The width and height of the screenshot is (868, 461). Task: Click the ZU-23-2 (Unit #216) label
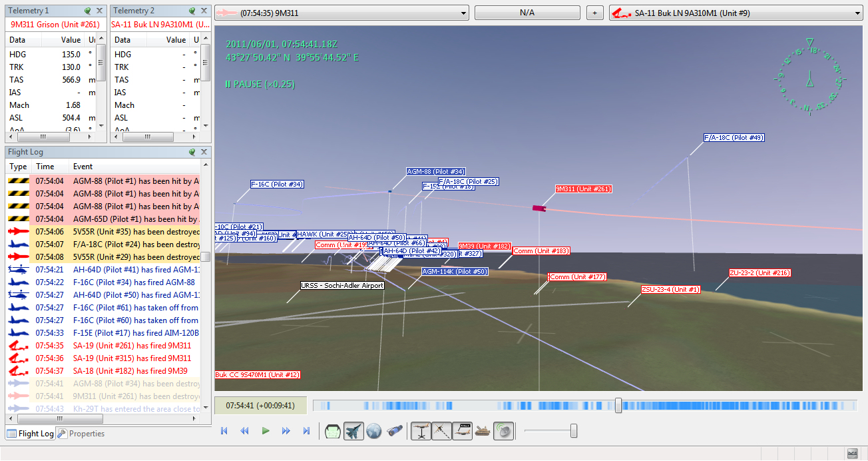pyautogui.click(x=759, y=273)
